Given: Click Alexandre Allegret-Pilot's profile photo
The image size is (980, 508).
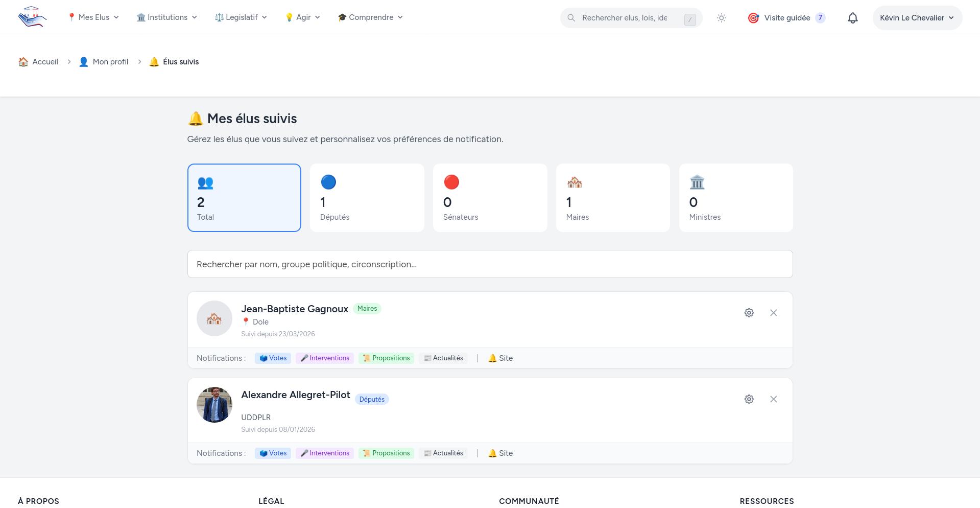Looking at the screenshot, I should coord(214,405).
